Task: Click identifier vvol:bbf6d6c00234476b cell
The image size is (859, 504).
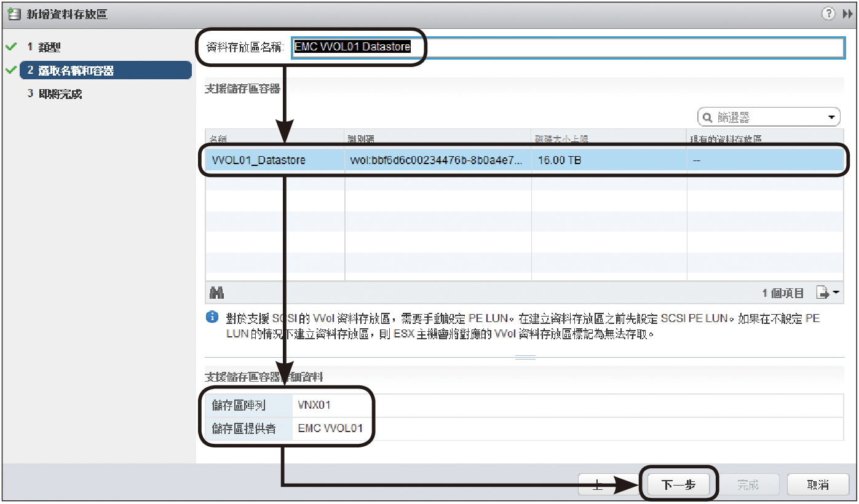Action: pos(436,160)
